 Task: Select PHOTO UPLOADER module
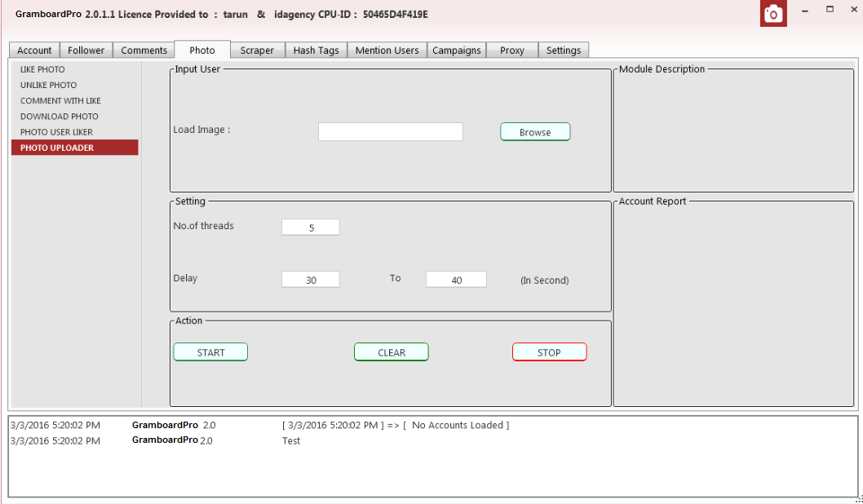(75, 148)
